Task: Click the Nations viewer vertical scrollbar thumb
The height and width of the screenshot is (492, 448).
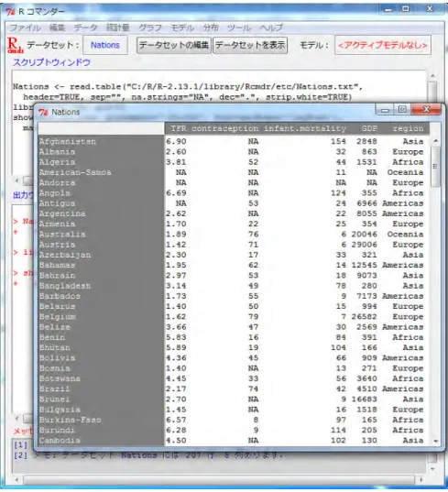Action: [x=435, y=167]
